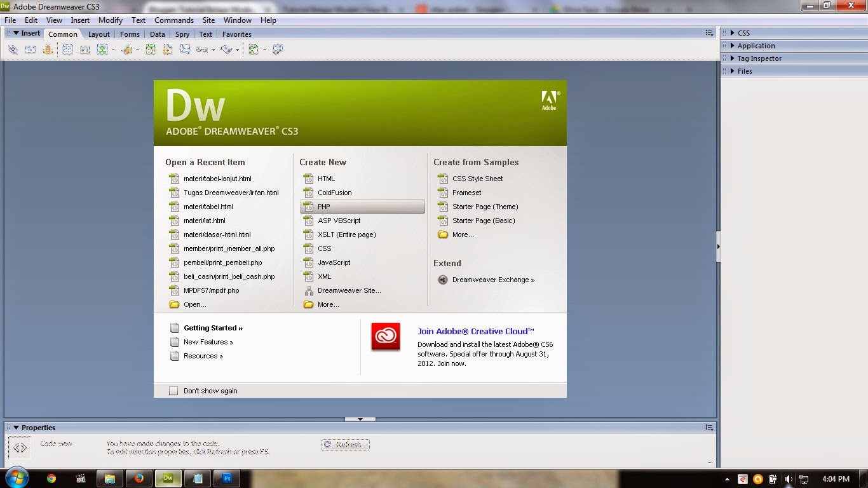Click the Media insert icon
The image size is (868, 488).
click(126, 50)
